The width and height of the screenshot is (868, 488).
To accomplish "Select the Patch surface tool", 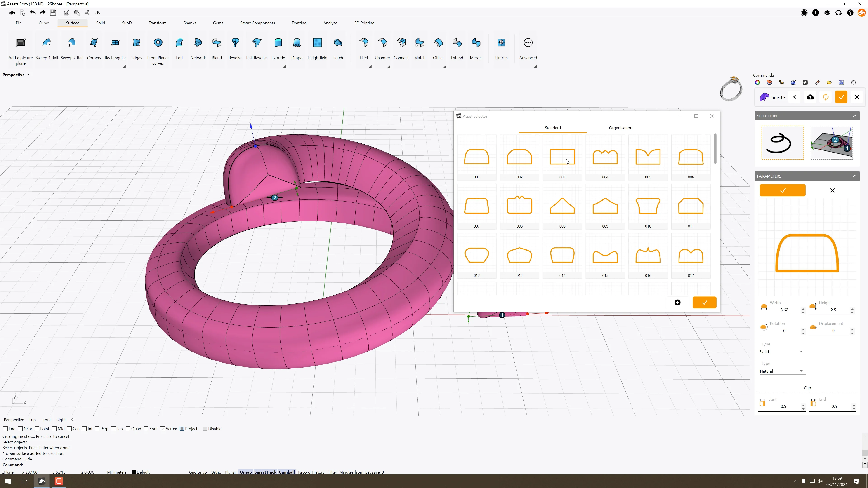I will (338, 49).
